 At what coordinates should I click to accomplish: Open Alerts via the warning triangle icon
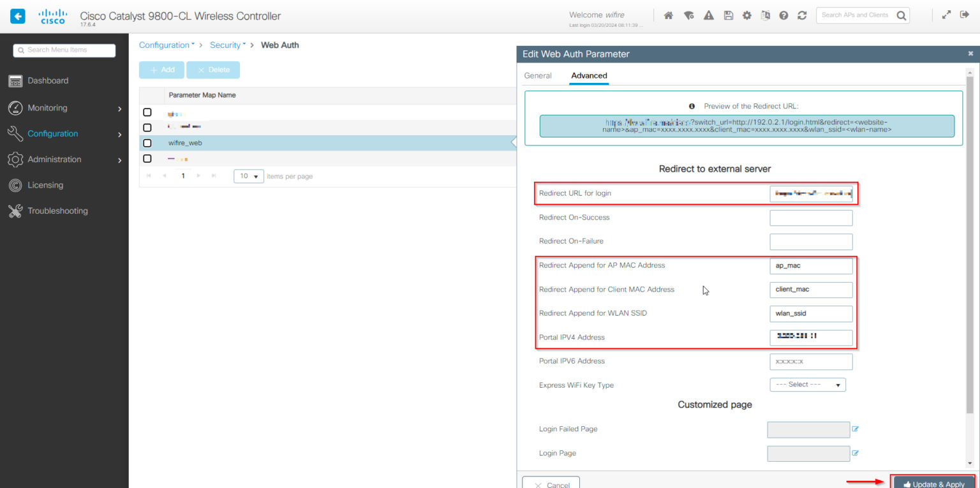point(708,14)
